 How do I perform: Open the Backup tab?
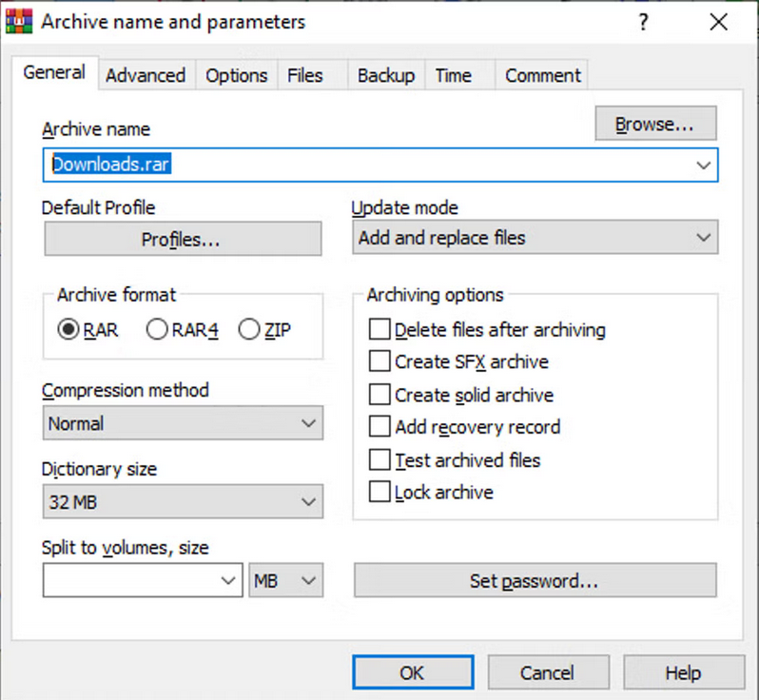pos(386,75)
